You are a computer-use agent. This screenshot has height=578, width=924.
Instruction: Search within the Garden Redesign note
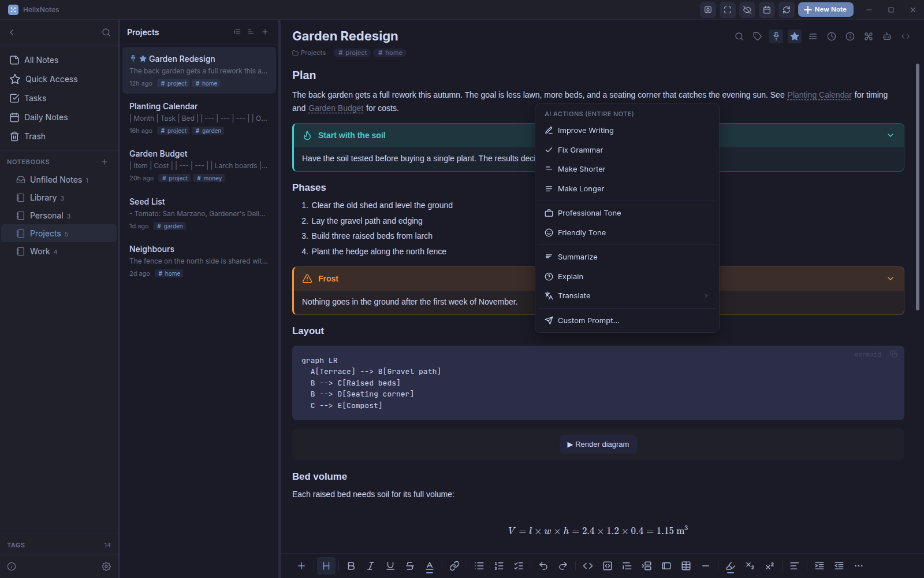[x=739, y=36]
